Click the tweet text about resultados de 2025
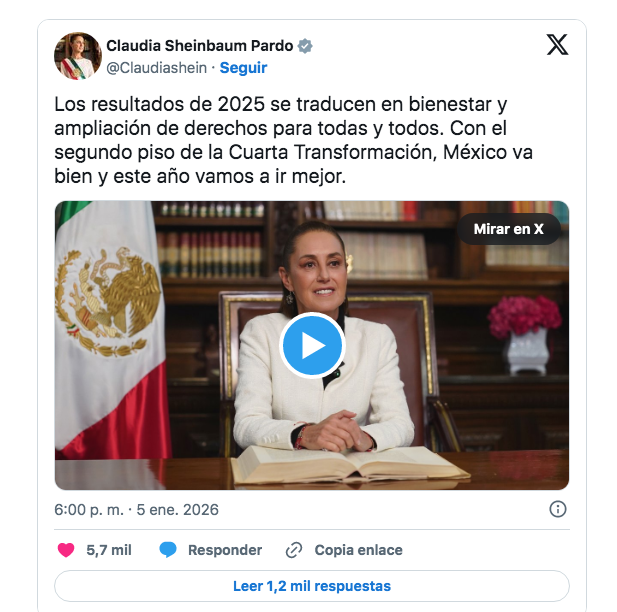The width and height of the screenshot is (617, 612). (x=294, y=140)
